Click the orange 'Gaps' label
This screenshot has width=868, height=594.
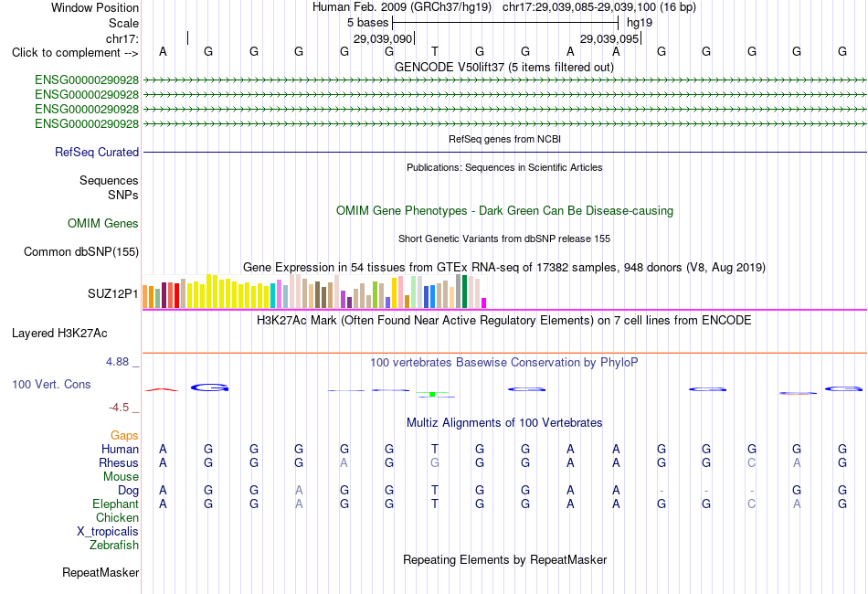pyautogui.click(x=124, y=436)
